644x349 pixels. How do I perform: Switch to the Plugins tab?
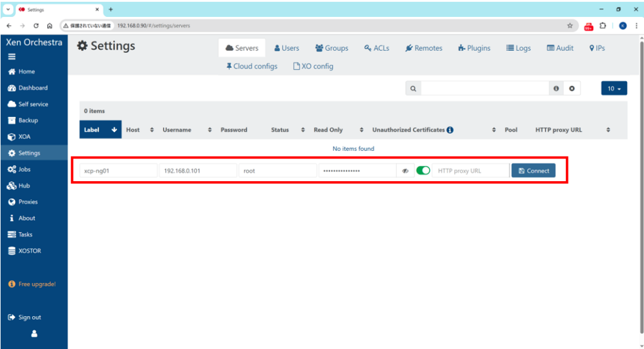[474, 48]
